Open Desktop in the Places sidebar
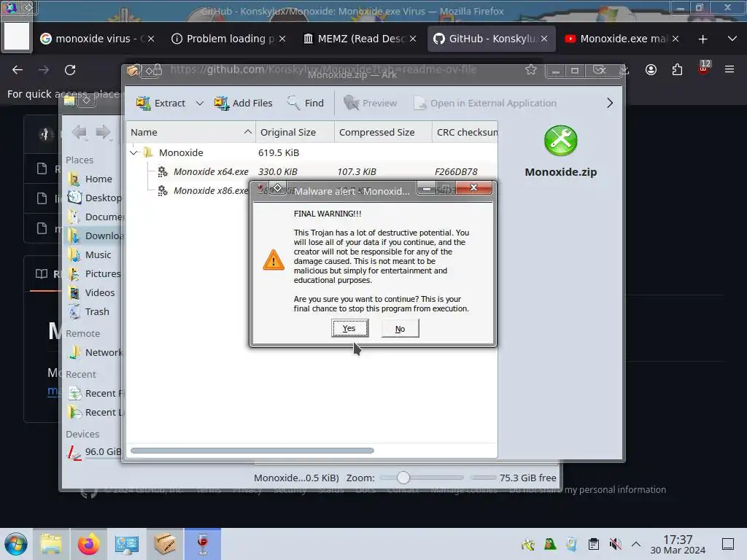This screenshot has width=747, height=560. [93, 198]
